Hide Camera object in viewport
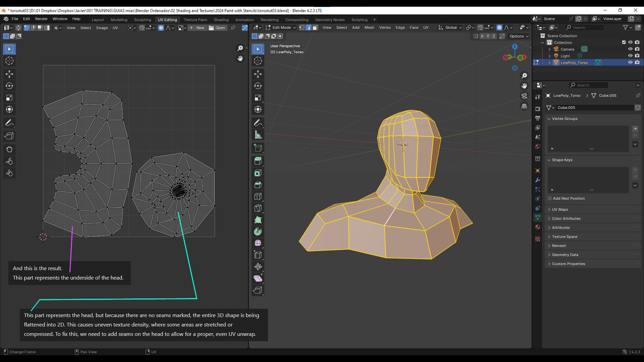The image size is (644, 362). pyautogui.click(x=630, y=49)
